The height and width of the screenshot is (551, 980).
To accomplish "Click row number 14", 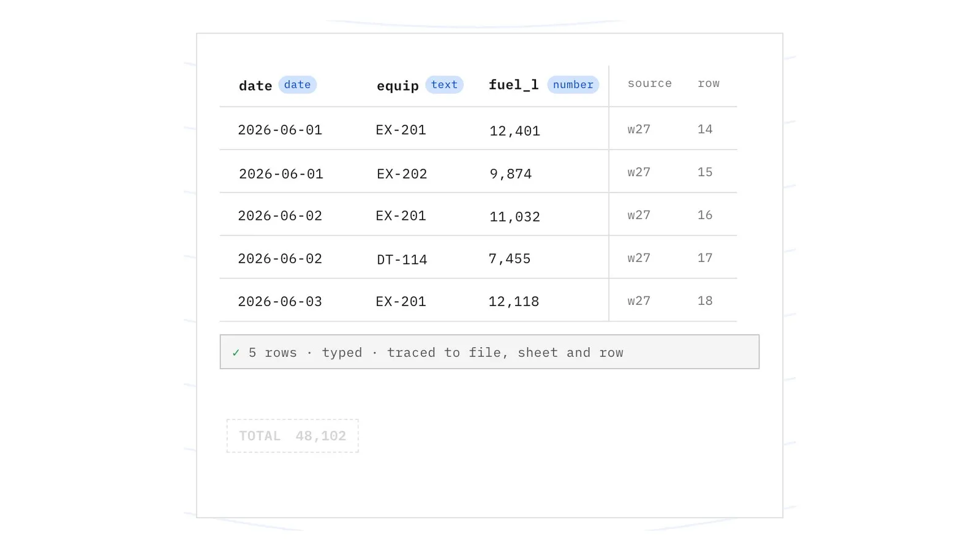I will coord(705,129).
